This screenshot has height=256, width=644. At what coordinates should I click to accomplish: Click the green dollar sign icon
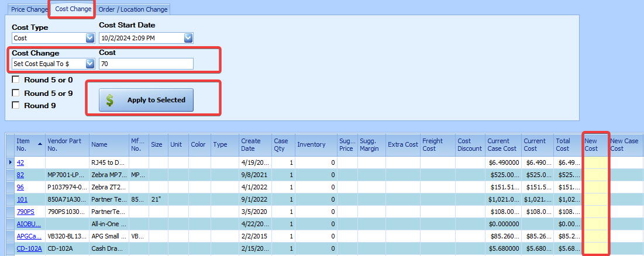click(109, 101)
